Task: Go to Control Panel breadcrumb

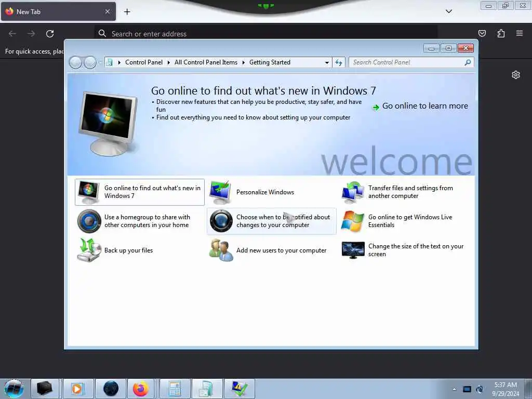Action: tap(144, 62)
